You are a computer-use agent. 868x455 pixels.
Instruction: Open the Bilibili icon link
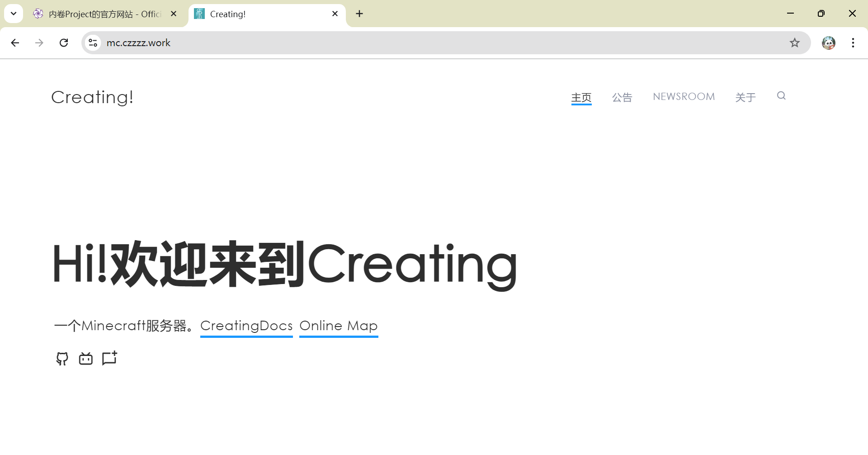pos(86,359)
